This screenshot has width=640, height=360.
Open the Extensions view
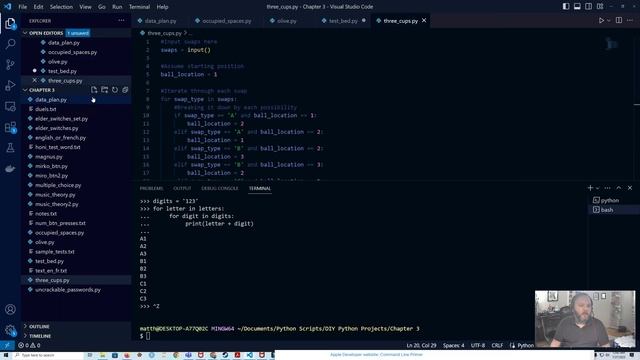coord(10,127)
